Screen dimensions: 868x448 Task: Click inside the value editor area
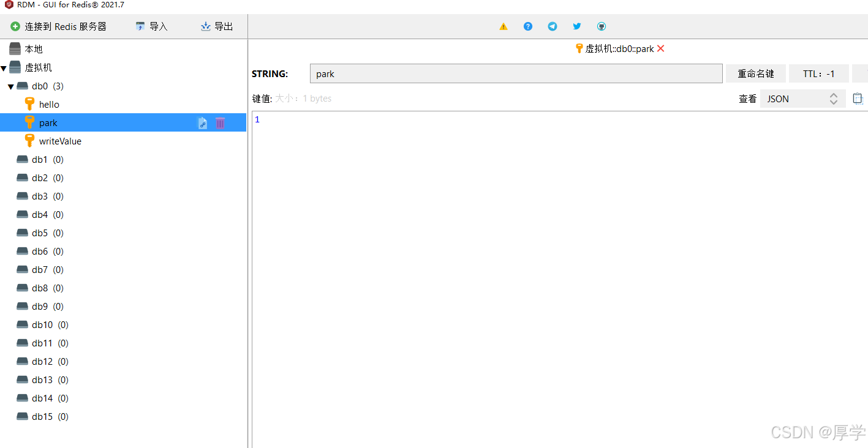click(560, 279)
